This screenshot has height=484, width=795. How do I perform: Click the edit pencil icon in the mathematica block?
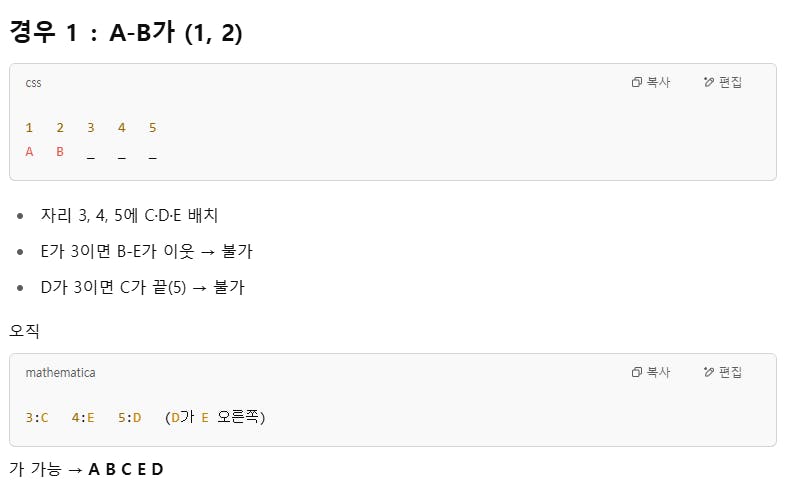click(709, 372)
